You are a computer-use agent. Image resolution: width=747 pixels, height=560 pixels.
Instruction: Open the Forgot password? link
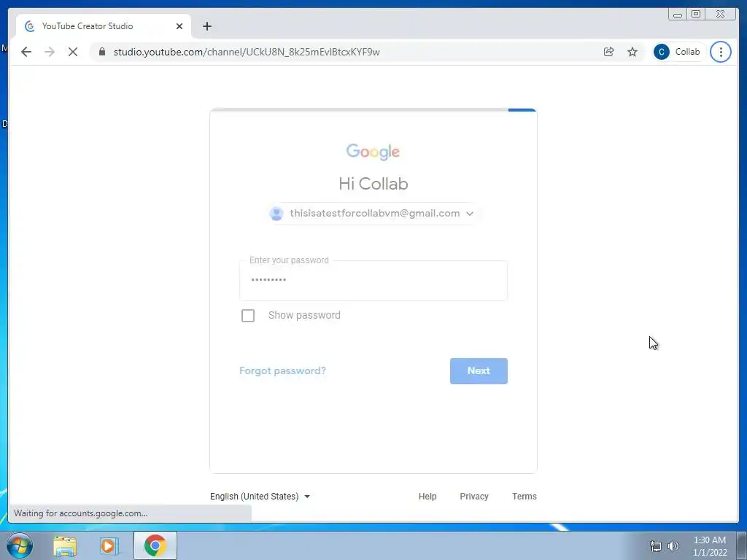click(282, 370)
